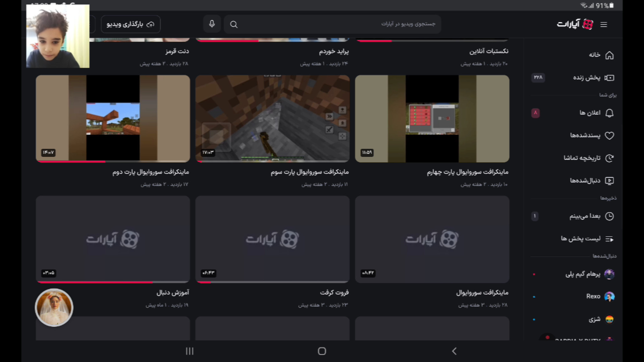
Task: Click the heart icon for پسندشده‌ها
Action: pyautogui.click(x=609, y=135)
